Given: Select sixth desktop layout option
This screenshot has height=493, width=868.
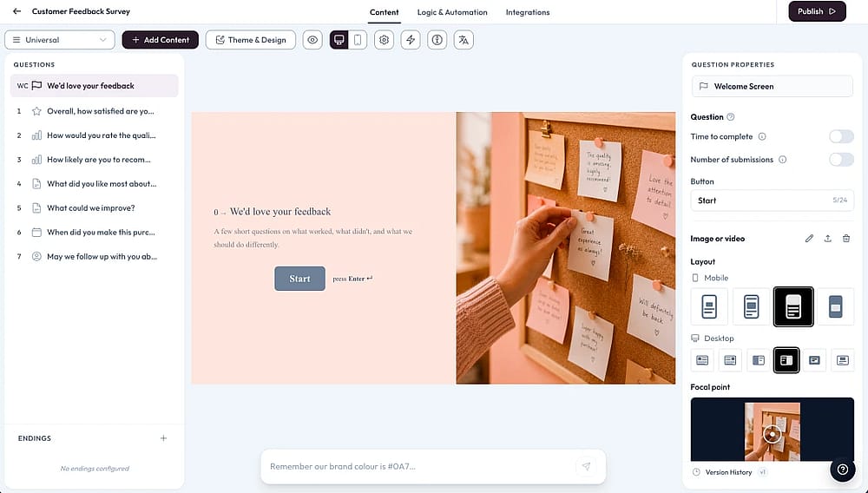Looking at the screenshot, I should coord(843,360).
